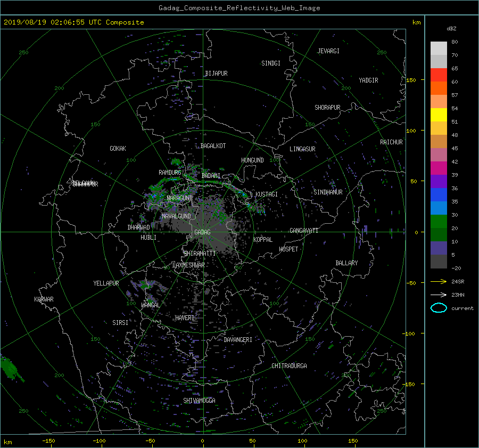The image size is (479, 448).
Task: Click the LINGASUR city label
Action: pos(302,149)
